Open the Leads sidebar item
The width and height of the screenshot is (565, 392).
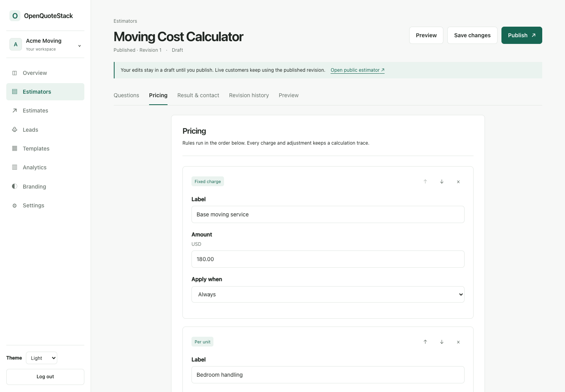(45, 130)
